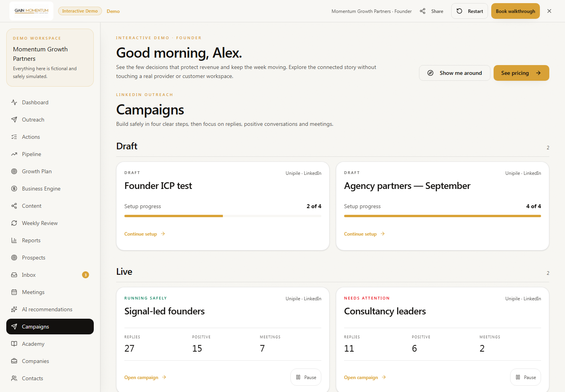Continue setup for Founder ICP test
Screen dimensions: 565x392
tap(145, 234)
